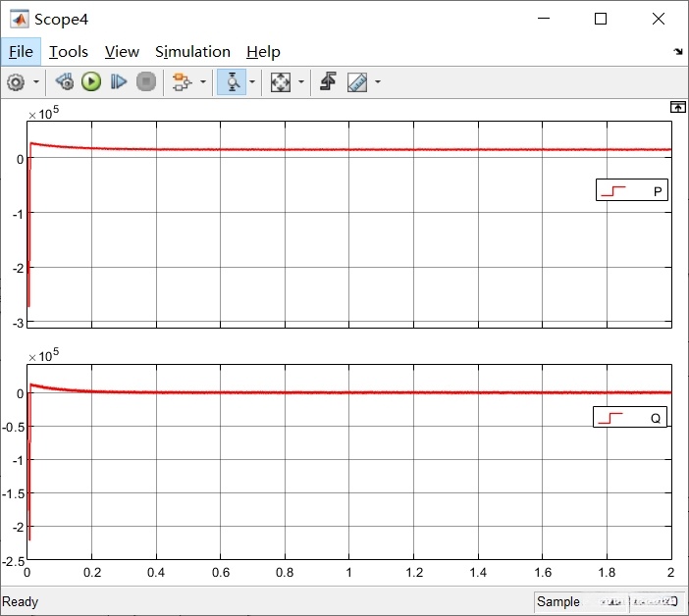The image size is (689, 616).
Task: Open the View menu
Action: point(122,52)
